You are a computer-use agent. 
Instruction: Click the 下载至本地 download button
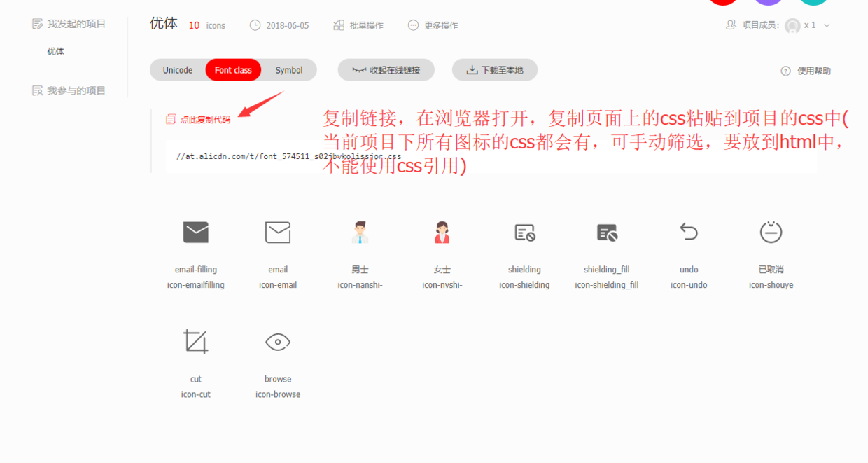[494, 69]
